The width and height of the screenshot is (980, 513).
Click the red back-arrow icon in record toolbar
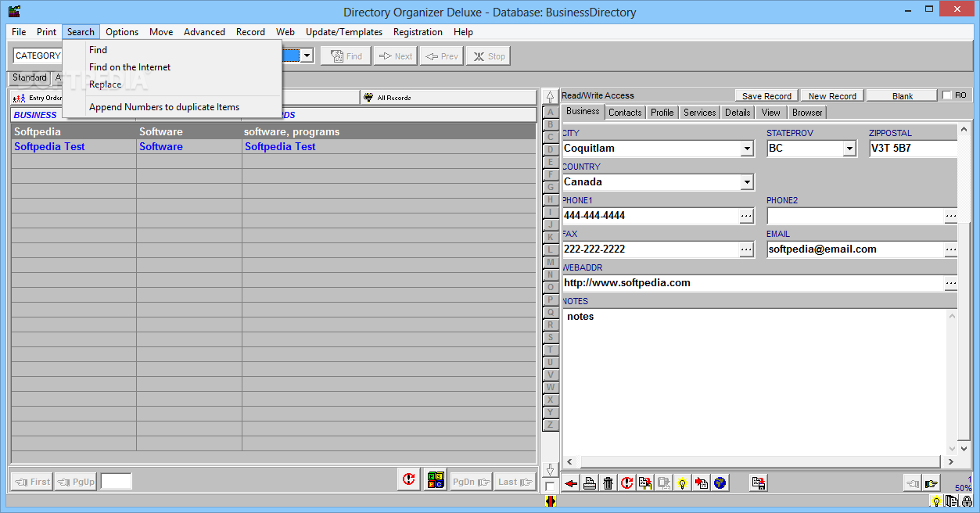click(571, 483)
